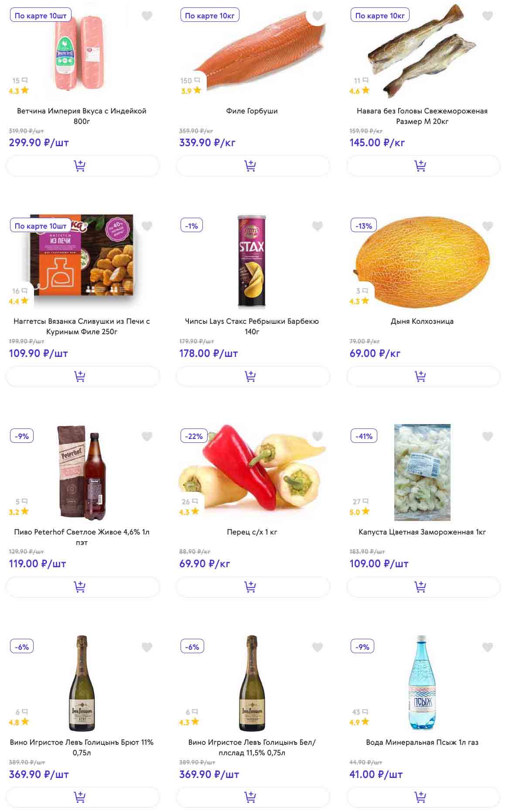Favorite the Навага без Головы product
Viewport: 509px width, 812px height.
(487, 16)
